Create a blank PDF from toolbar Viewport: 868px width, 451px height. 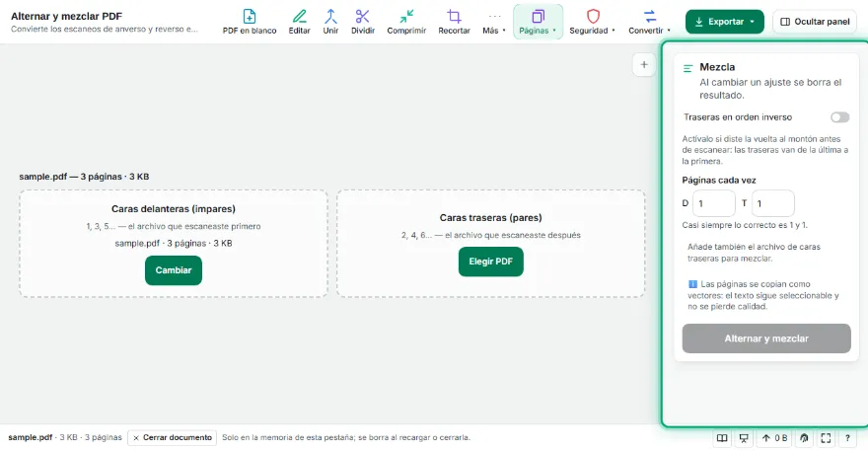tap(250, 22)
